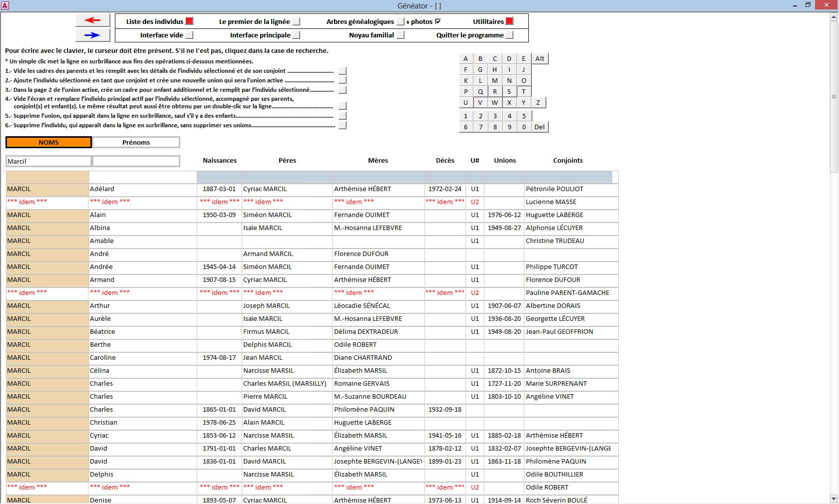Toggle the Liste des individus red box
839x504 pixels.
click(189, 21)
